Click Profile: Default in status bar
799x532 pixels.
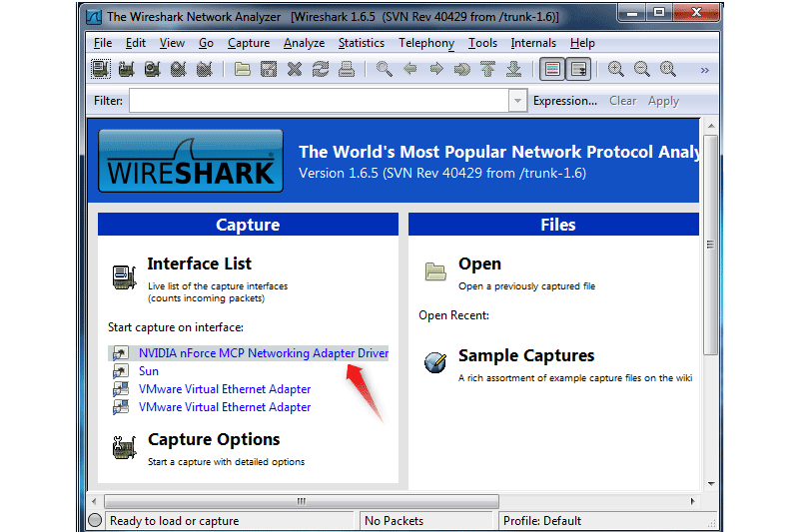pos(542,521)
